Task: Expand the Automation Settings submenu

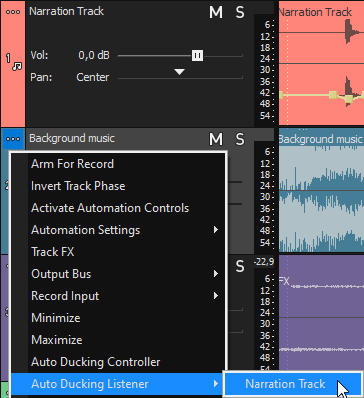Action: (123, 230)
